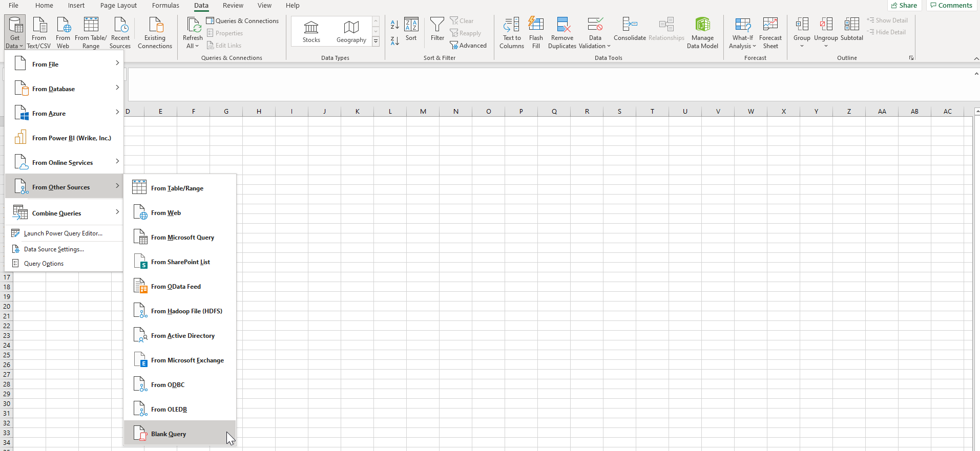Screen dimensions: 980x451
Task: Click the Consolidate tool
Action: [630, 30]
